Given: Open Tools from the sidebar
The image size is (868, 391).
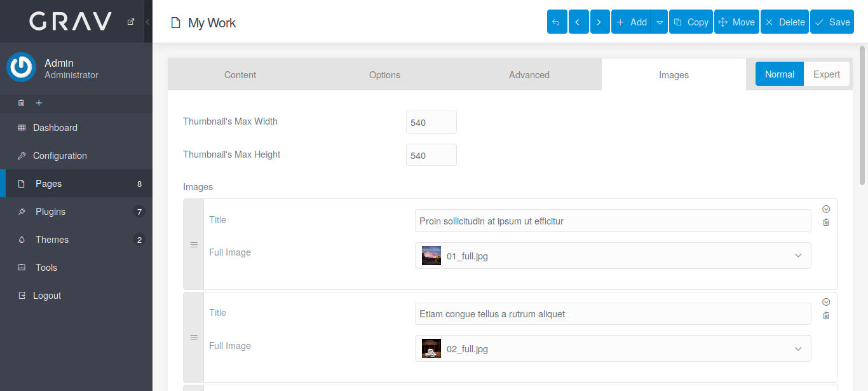Looking at the screenshot, I should (x=76, y=268).
